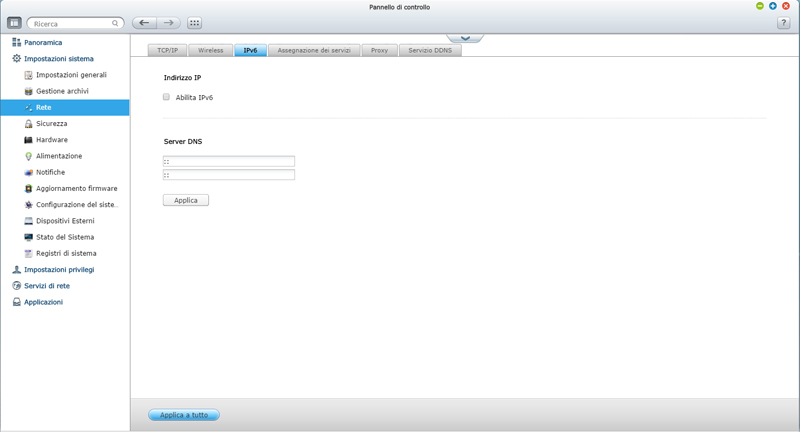This screenshot has width=800, height=432.
Task: Open the help question mark icon
Action: [x=783, y=23]
